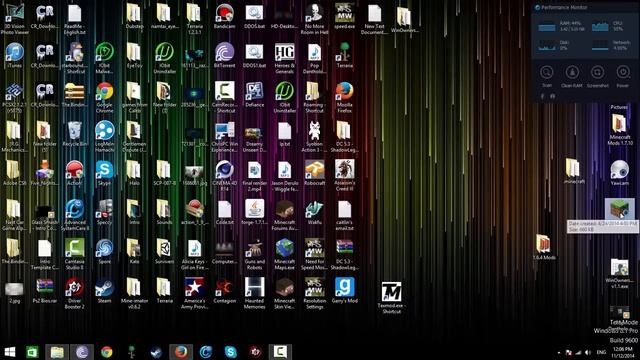Select the Defiance game shortcut
The height and width of the screenshot is (360, 640).
coord(254,95)
